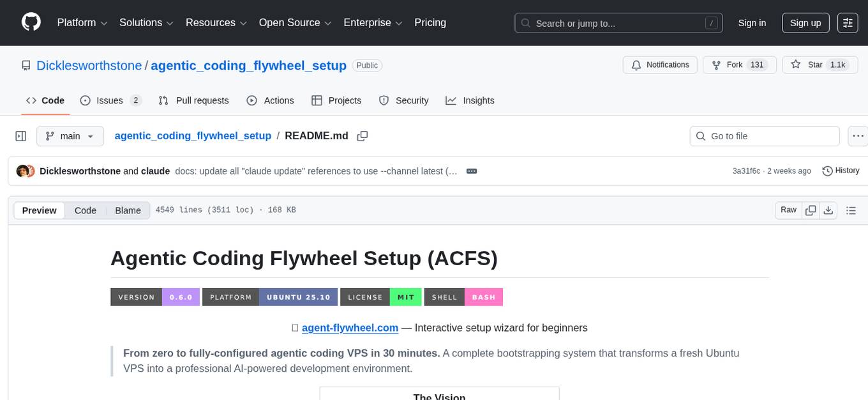Click the notifications bell icon

(x=636, y=65)
